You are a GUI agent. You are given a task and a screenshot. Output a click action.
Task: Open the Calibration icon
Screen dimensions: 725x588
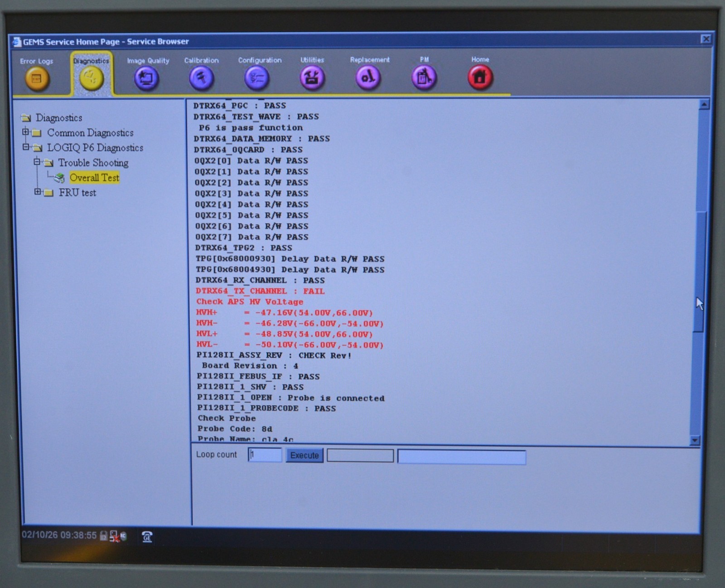[x=201, y=78]
